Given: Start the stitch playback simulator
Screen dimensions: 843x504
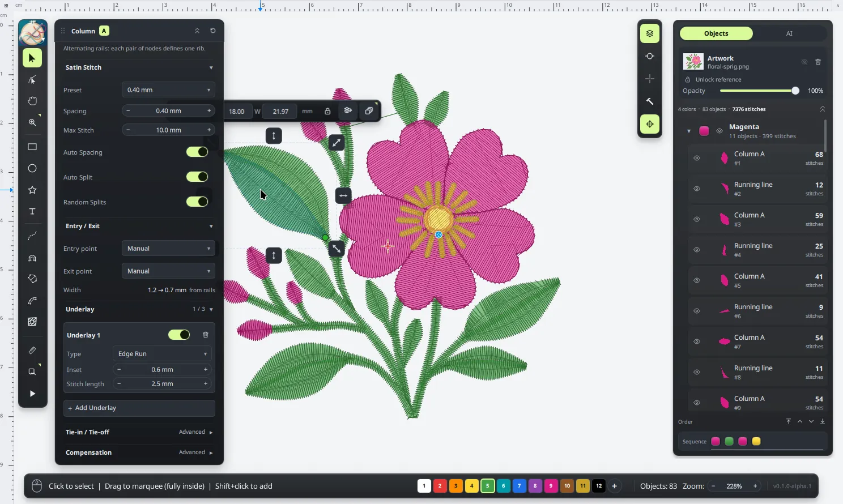Looking at the screenshot, I should [32, 394].
